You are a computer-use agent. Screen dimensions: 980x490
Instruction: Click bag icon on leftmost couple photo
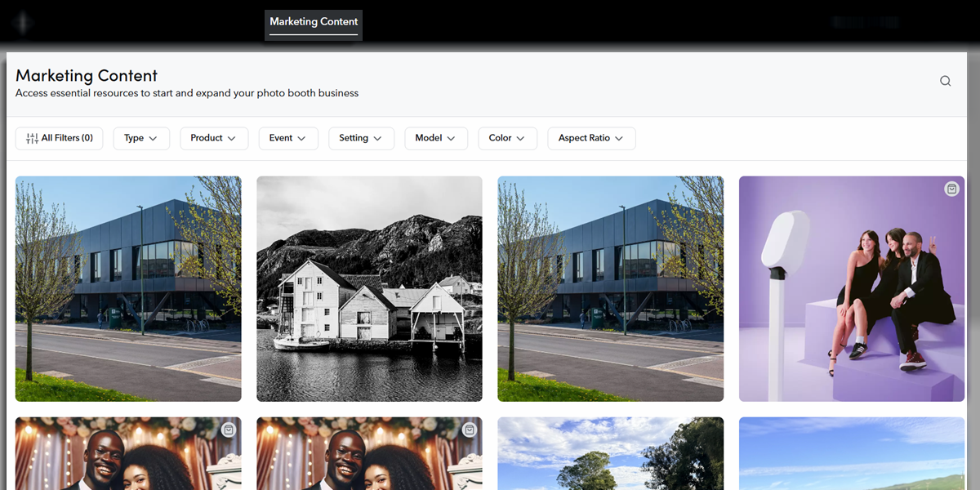pyautogui.click(x=228, y=430)
